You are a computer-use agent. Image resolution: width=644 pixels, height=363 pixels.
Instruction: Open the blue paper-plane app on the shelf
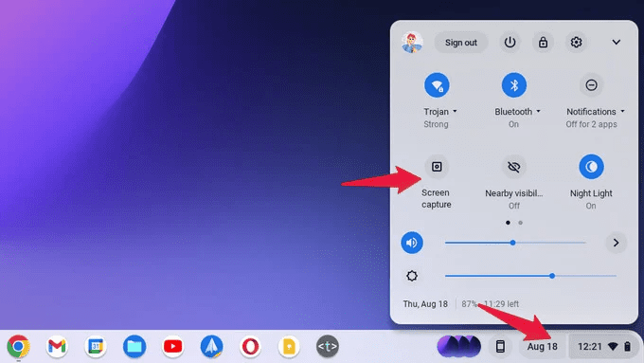pos(211,346)
